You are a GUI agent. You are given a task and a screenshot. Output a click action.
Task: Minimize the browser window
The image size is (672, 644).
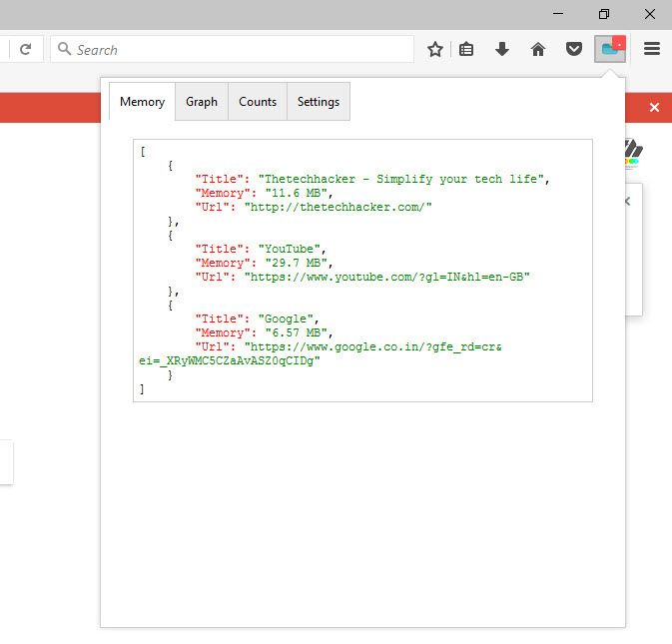click(x=558, y=14)
